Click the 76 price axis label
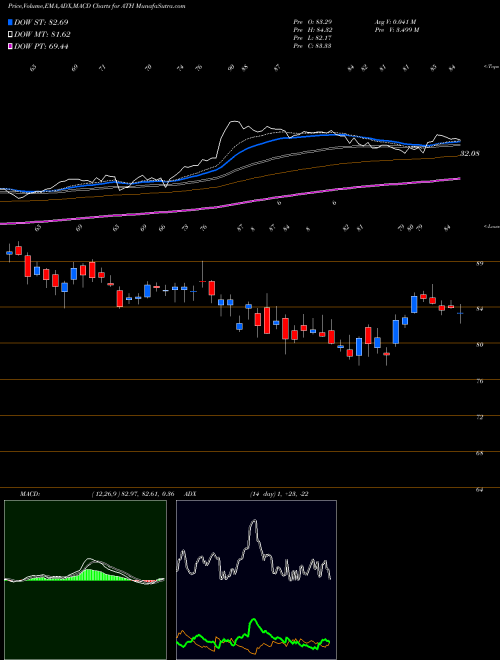Image resolution: width=500 pixels, height=660 pixels. tap(481, 381)
